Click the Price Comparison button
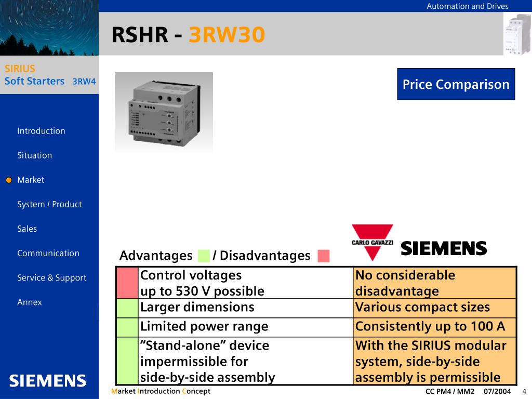532x399 pixels. (456, 84)
